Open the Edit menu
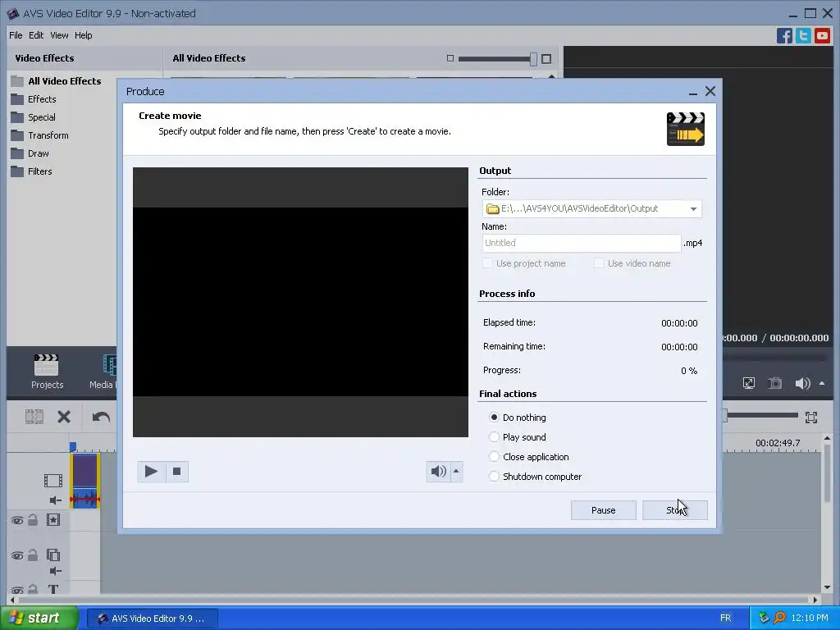Screen dimensions: 840x630 coord(36,35)
